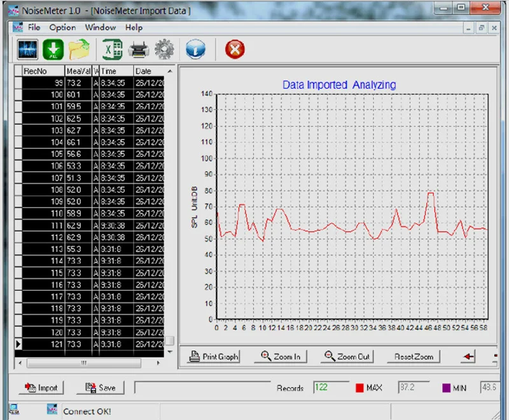The image size is (509, 420).
Task: Export data with the Excel icon
Action: 113,49
